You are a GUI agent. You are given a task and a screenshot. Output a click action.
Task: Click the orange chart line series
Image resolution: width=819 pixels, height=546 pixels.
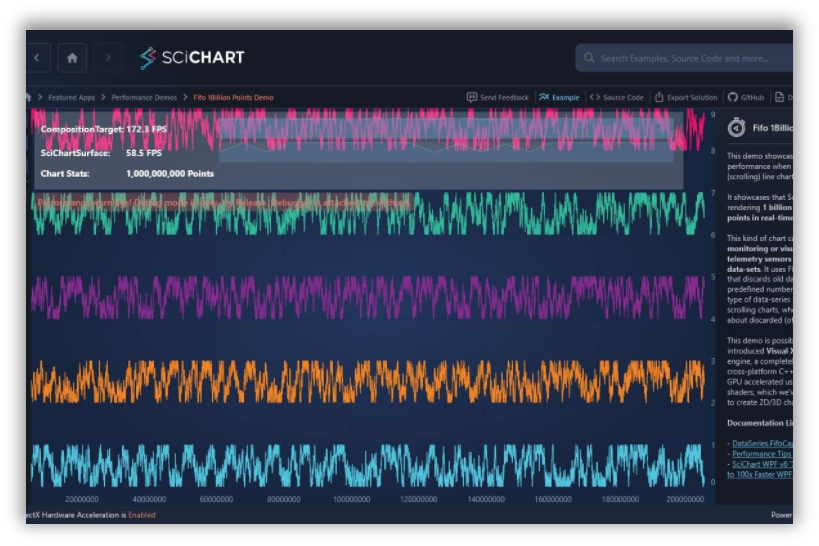click(x=368, y=381)
